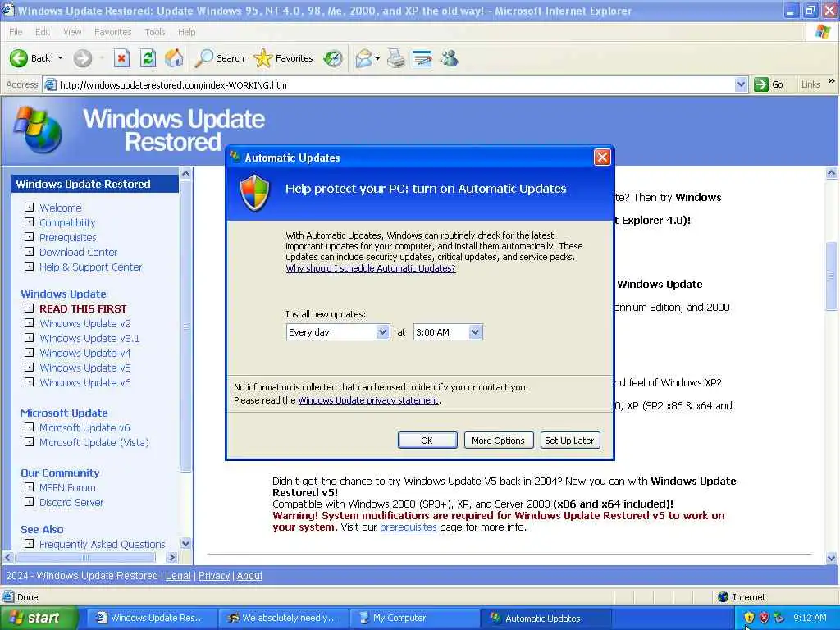
Task: Refresh the page with the Refresh icon
Action: tap(148, 58)
